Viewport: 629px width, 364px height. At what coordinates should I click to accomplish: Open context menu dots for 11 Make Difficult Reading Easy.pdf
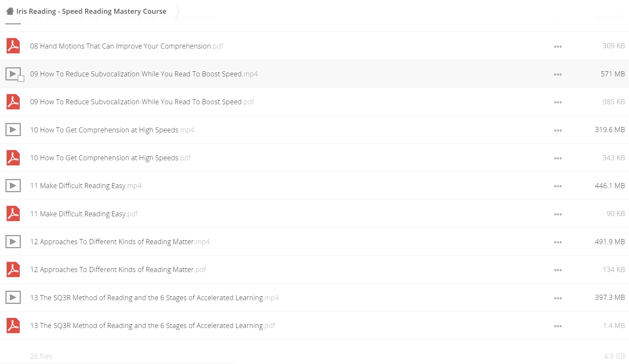pyautogui.click(x=558, y=214)
